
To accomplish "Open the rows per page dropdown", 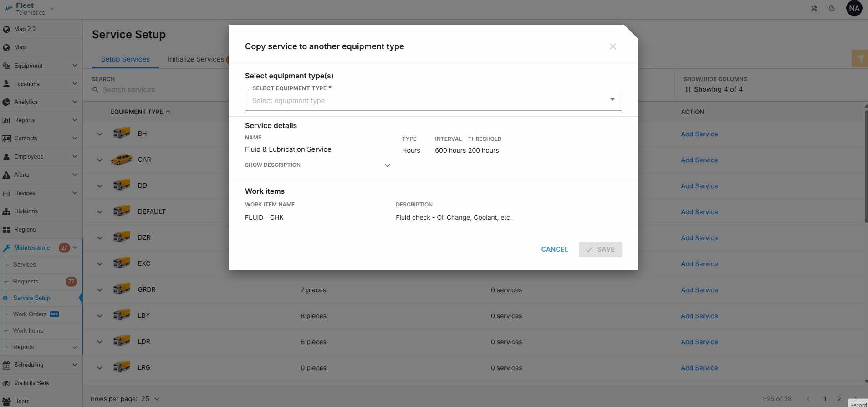I will pyautogui.click(x=151, y=399).
